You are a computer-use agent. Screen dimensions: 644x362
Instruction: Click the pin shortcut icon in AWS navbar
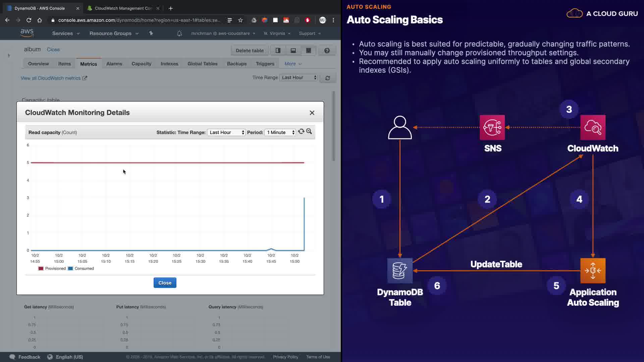tap(151, 33)
